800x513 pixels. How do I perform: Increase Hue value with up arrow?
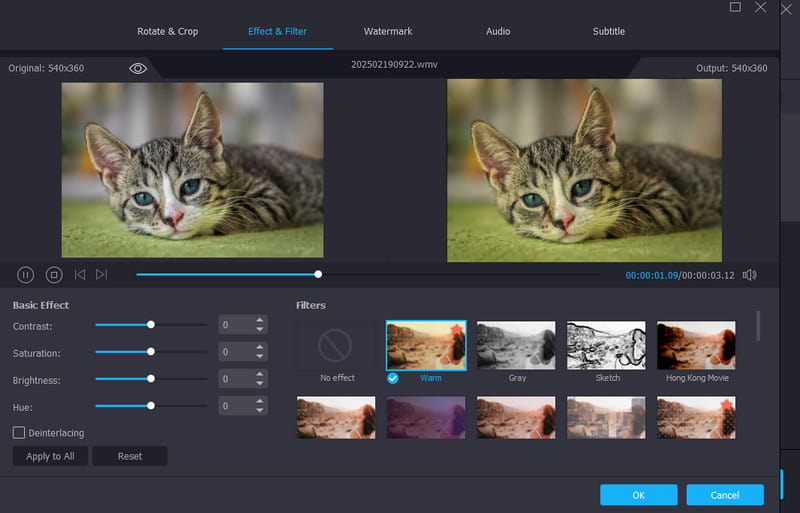[x=260, y=401]
